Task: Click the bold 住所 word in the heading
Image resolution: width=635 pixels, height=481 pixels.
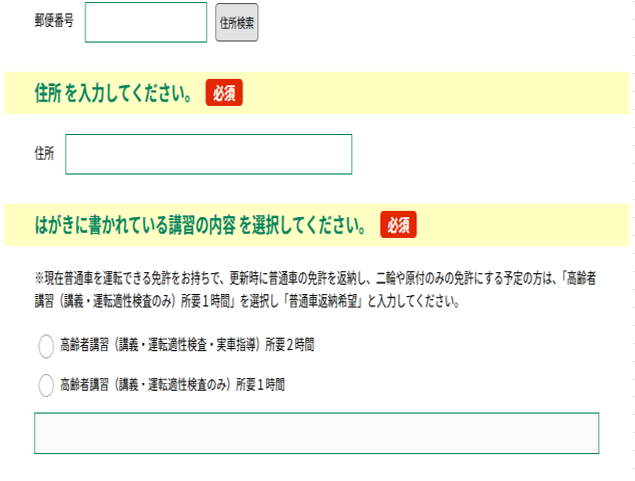Action: click(x=48, y=94)
